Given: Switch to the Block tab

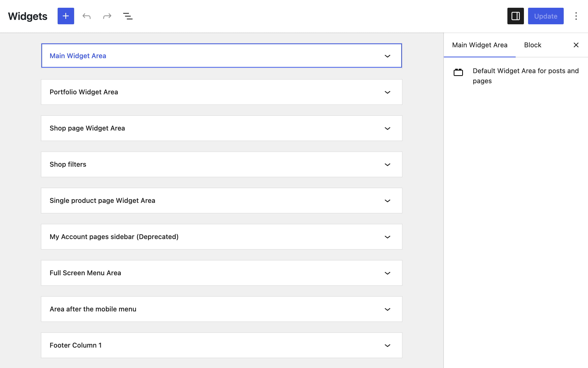Looking at the screenshot, I should tap(532, 45).
